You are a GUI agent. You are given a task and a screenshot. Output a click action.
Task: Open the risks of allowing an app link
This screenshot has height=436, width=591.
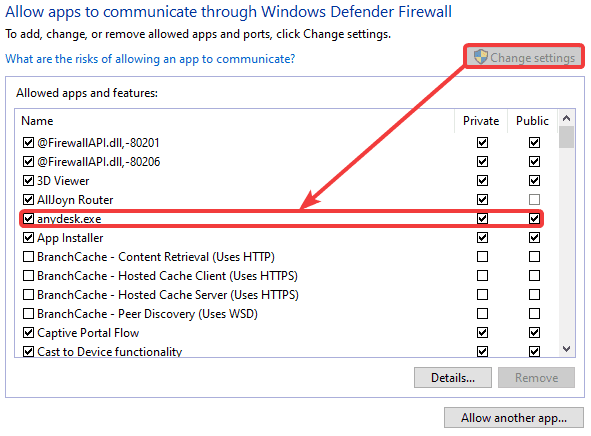tap(150, 59)
